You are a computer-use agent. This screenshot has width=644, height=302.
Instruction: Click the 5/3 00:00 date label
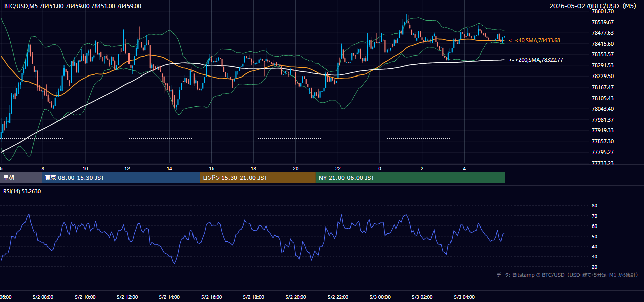[380, 297]
